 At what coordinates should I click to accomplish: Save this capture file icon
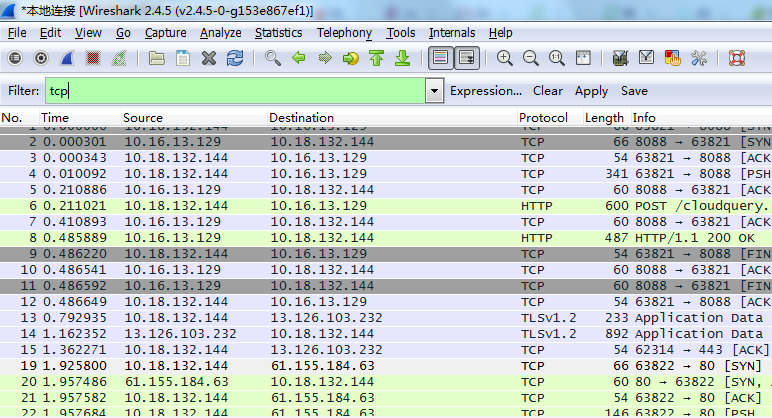click(x=183, y=58)
